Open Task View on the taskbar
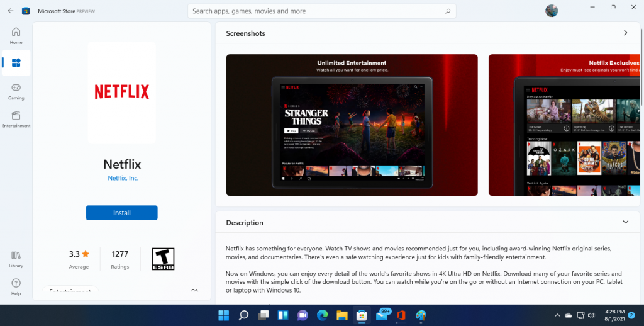Screen dimensions: 644x326 click(264, 315)
